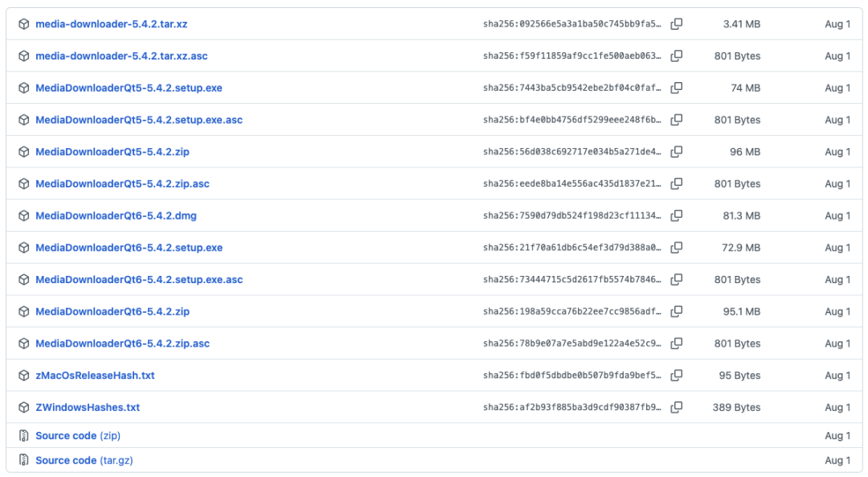
Task: Click package icon beside MediaDownloaderQt6-5.4.2.zip
Action: [x=24, y=311]
